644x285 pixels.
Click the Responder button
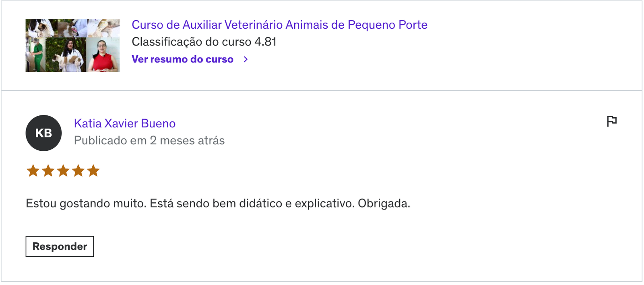click(60, 246)
